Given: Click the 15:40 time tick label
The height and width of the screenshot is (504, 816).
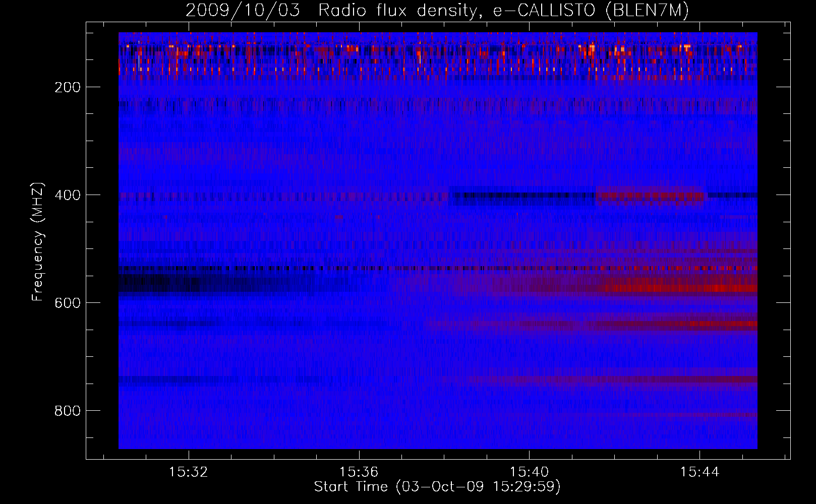Looking at the screenshot, I should tap(529, 472).
